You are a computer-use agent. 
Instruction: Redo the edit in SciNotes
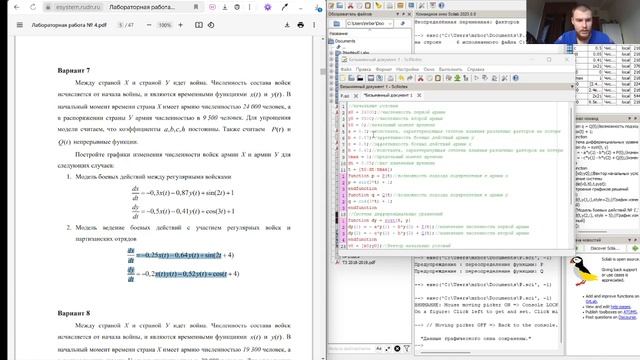click(409, 78)
